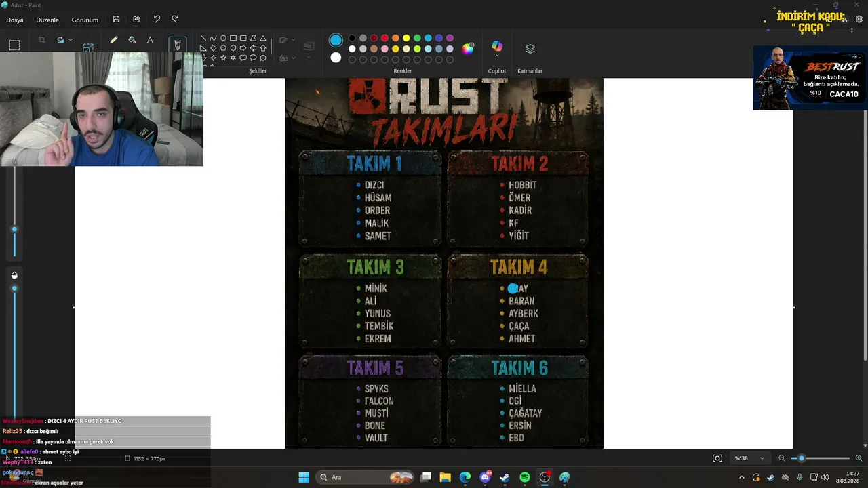Select the primary blue color circle
The image size is (868, 488).
[x=336, y=41]
